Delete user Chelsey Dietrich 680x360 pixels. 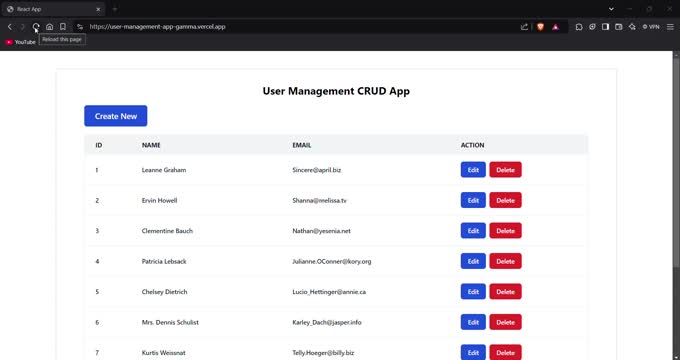pyautogui.click(x=505, y=292)
